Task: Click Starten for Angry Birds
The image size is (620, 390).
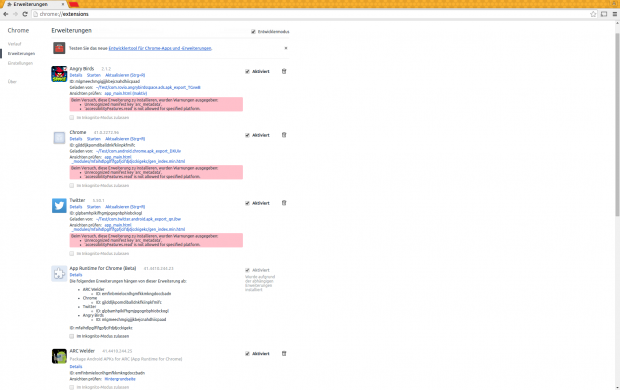Action: tap(94, 75)
